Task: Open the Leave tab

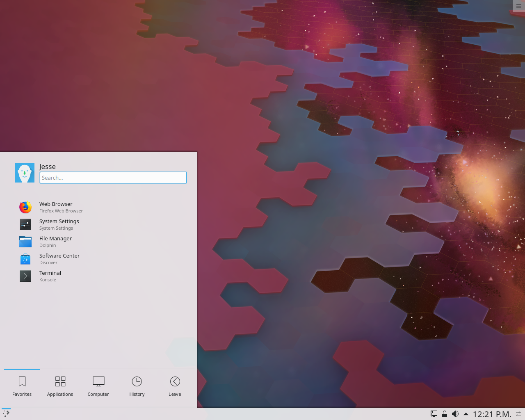Action: coord(175,386)
